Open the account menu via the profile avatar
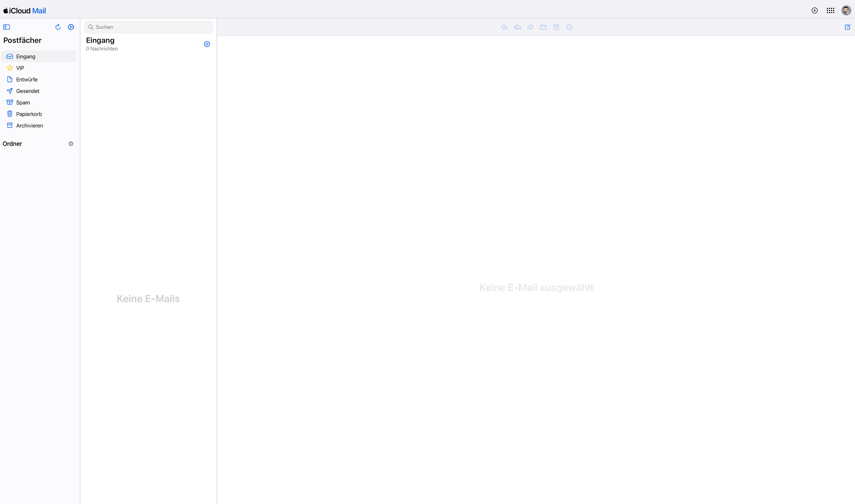The image size is (855, 504). 846,10
